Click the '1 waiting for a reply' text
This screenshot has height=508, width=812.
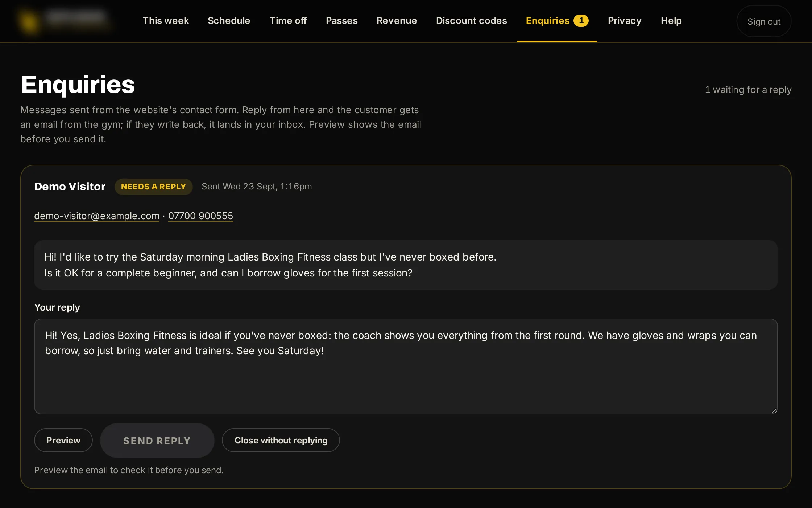point(748,90)
